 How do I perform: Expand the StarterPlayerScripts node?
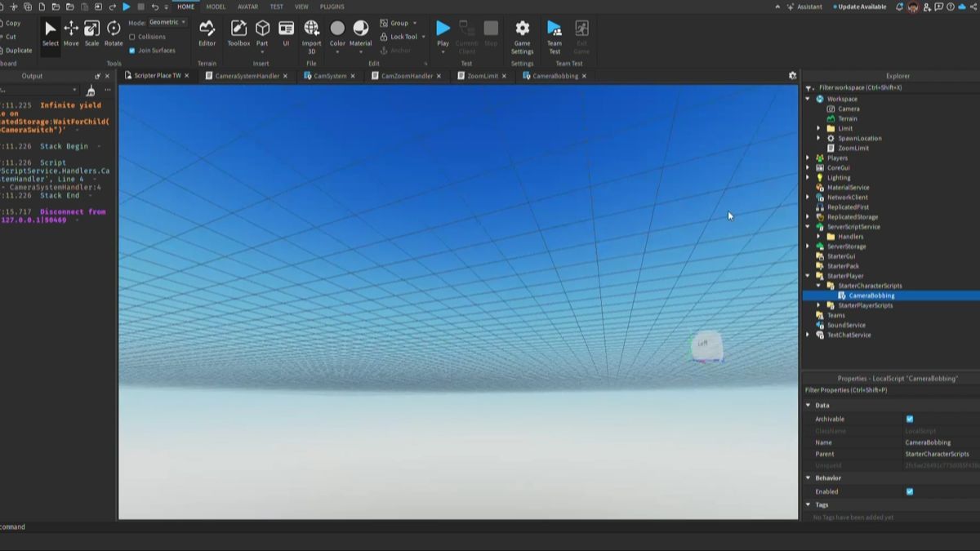[x=819, y=305]
